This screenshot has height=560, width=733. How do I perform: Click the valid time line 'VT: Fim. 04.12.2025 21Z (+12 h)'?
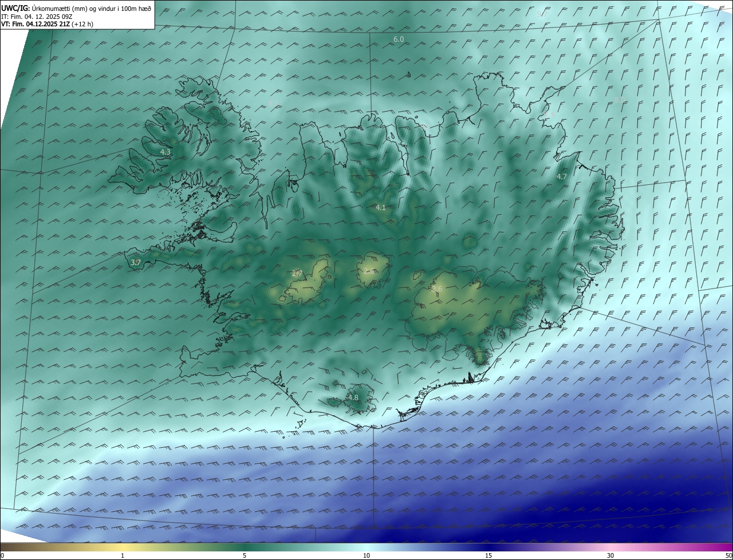[x=47, y=24]
